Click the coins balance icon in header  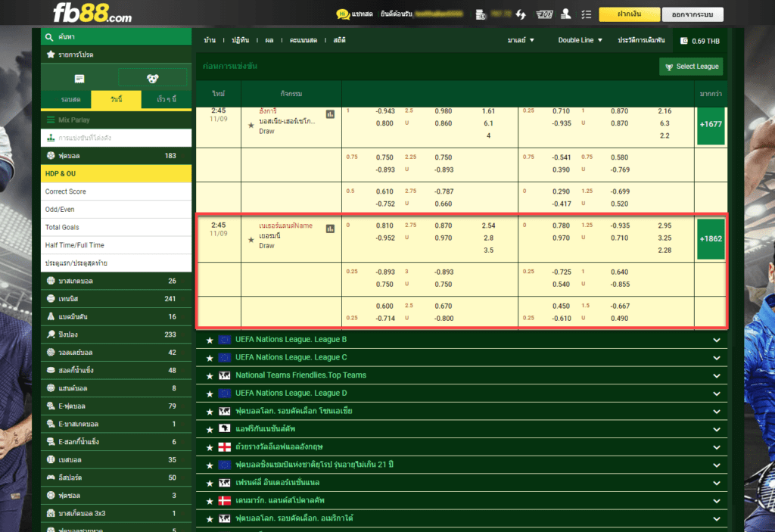(x=481, y=15)
